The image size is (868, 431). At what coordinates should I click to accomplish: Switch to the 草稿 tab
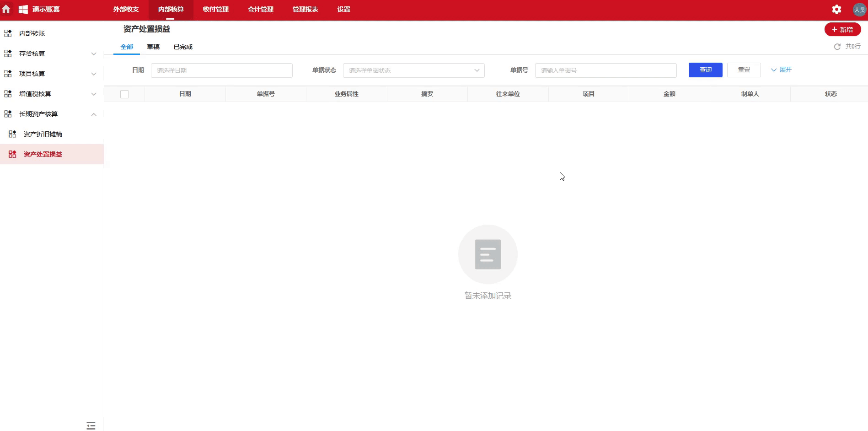153,46
